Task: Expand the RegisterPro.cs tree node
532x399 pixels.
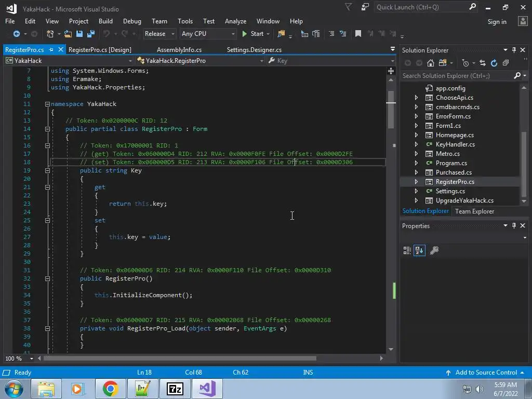Action: click(x=416, y=181)
